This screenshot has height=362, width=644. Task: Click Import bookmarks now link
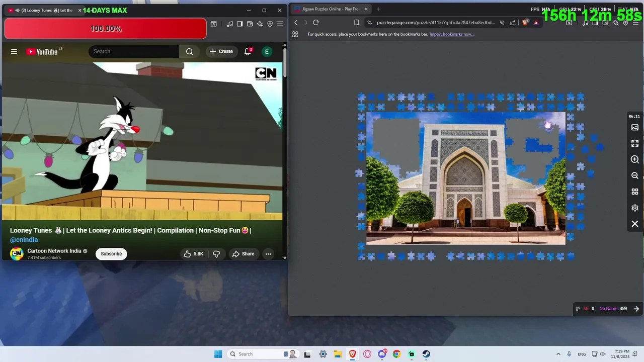[452, 34]
